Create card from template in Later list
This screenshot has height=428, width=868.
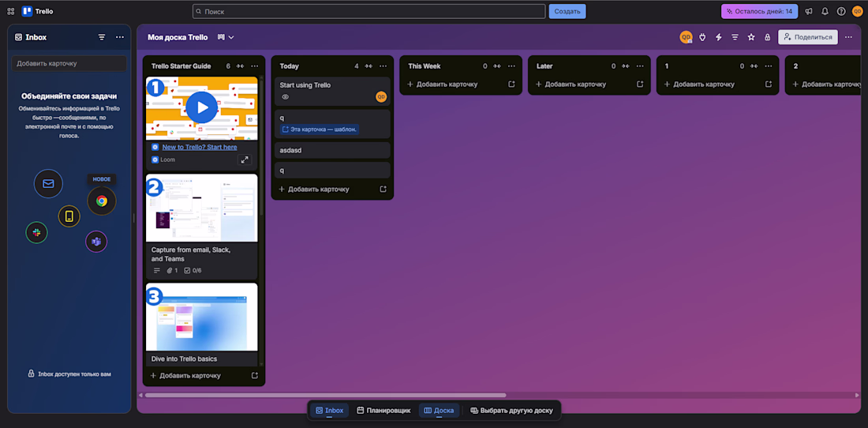tap(640, 84)
